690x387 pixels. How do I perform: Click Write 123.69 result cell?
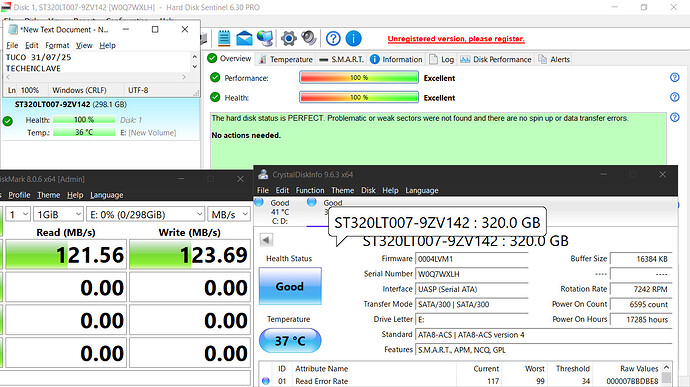[x=190, y=254]
